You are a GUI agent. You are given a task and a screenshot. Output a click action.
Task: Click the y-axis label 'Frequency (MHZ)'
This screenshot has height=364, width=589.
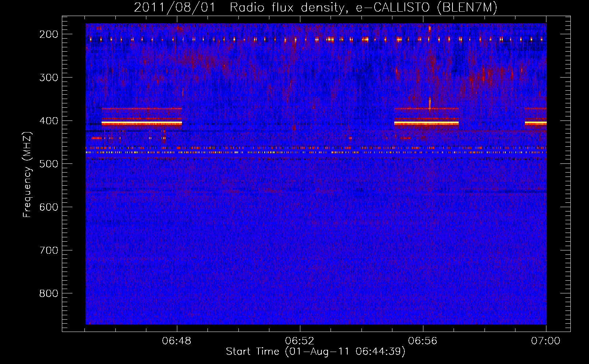coord(28,174)
